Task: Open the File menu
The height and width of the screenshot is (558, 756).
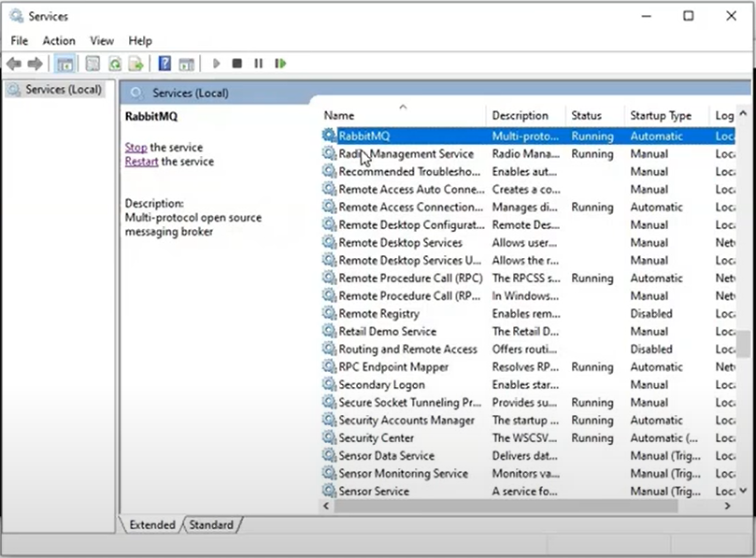Action: pos(20,41)
